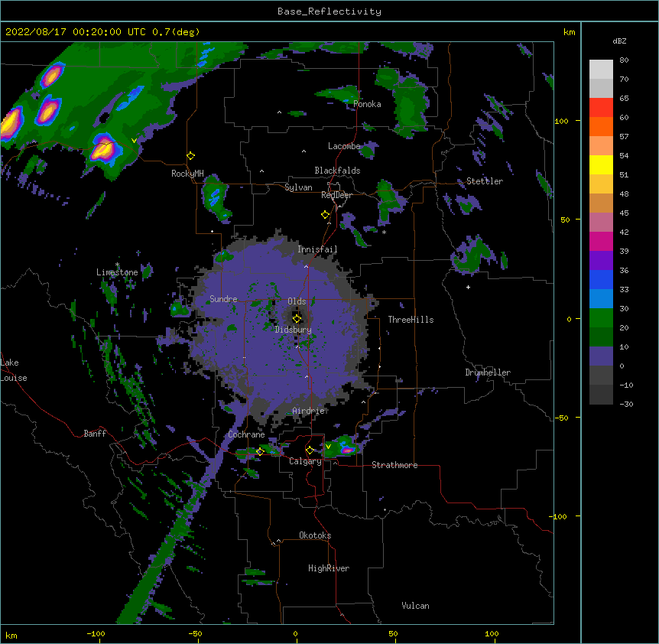The width and height of the screenshot is (659, 644).
Task: Click the Ponoka label
Action: (367, 104)
